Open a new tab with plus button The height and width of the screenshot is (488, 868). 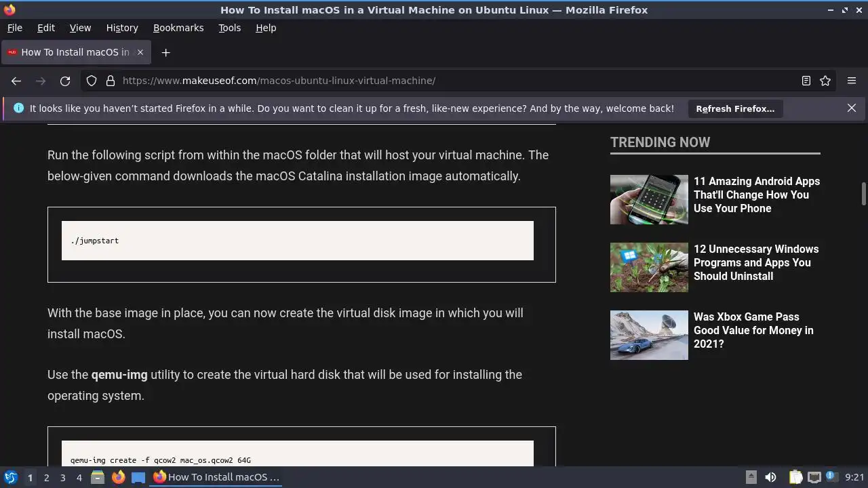click(165, 52)
